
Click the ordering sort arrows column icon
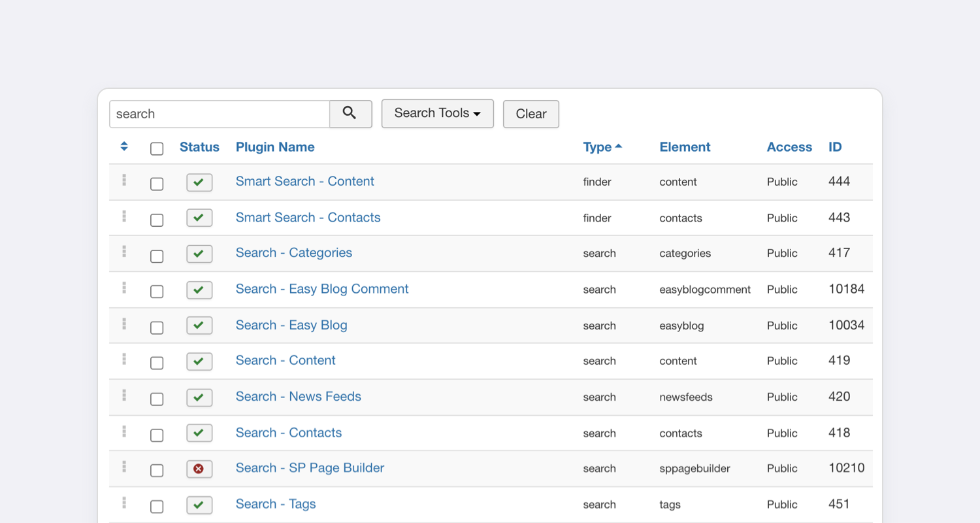pos(124,147)
